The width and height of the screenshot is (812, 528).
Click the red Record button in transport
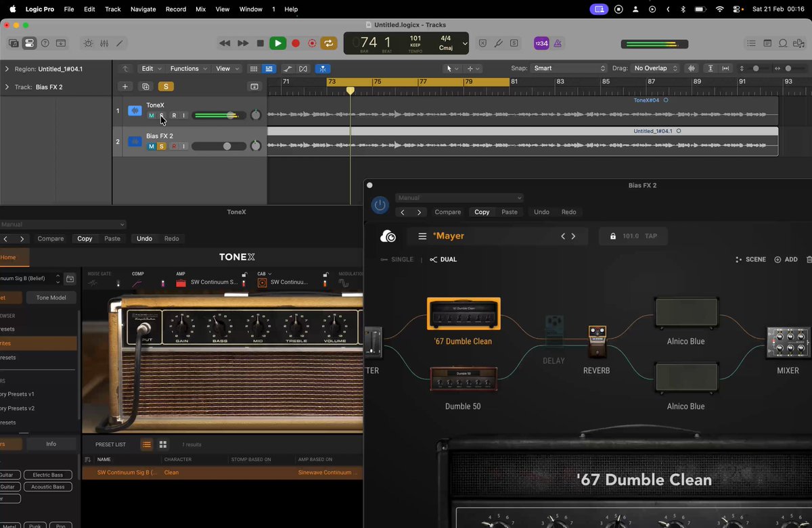[296, 43]
